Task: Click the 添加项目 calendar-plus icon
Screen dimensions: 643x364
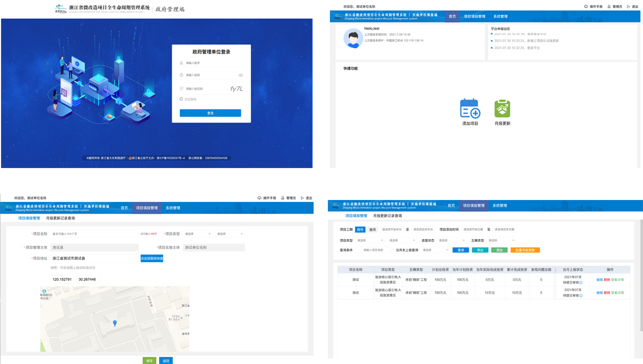Action: (470, 108)
